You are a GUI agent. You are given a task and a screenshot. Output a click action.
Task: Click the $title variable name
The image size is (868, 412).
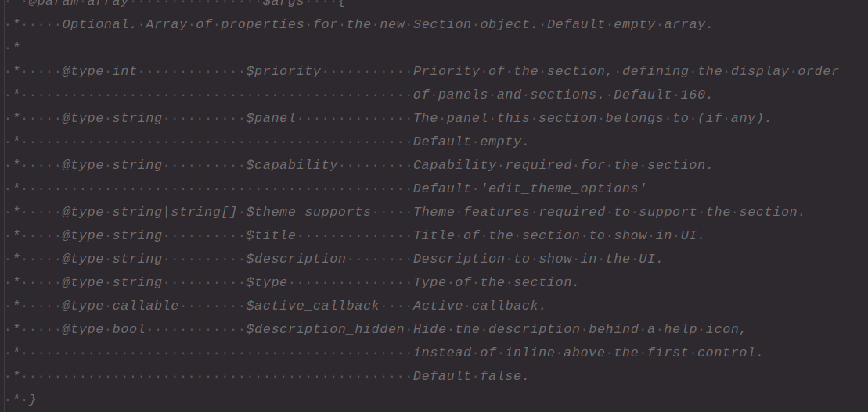(271, 235)
